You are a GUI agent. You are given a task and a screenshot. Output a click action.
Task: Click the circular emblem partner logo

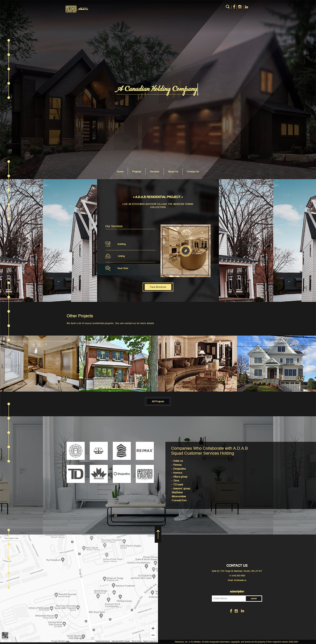click(76, 451)
